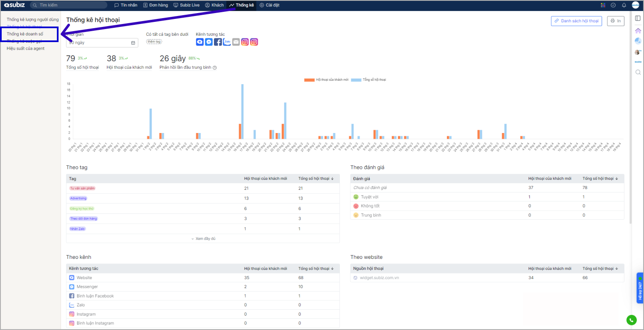Image resolution: width=644 pixels, height=330 pixels.
Task: Click the Danh sách hội thoại button
Action: [x=576, y=21]
